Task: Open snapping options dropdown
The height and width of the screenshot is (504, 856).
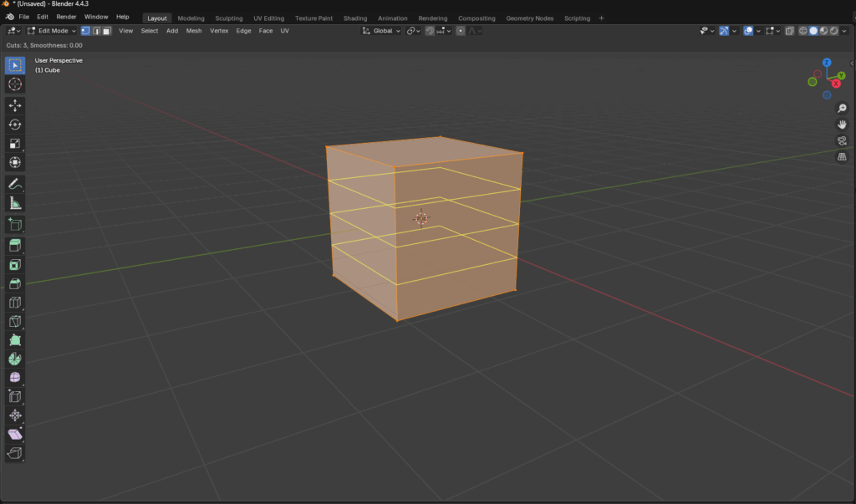Action: [x=444, y=31]
